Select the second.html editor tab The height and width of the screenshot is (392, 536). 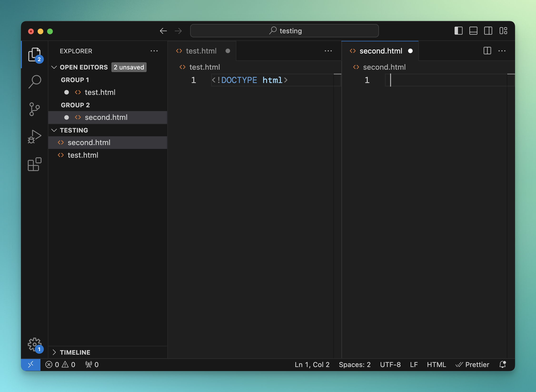pyautogui.click(x=380, y=51)
